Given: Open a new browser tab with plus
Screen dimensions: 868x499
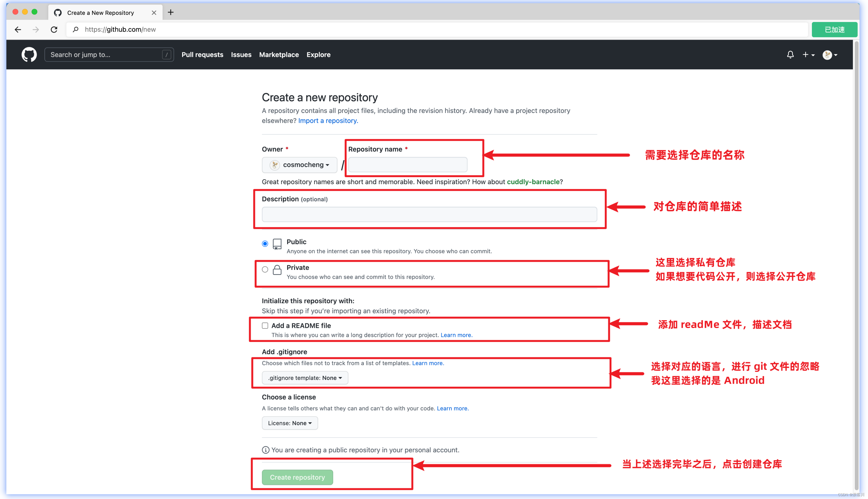Looking at the screenshot, I should (x=171, y=12).
